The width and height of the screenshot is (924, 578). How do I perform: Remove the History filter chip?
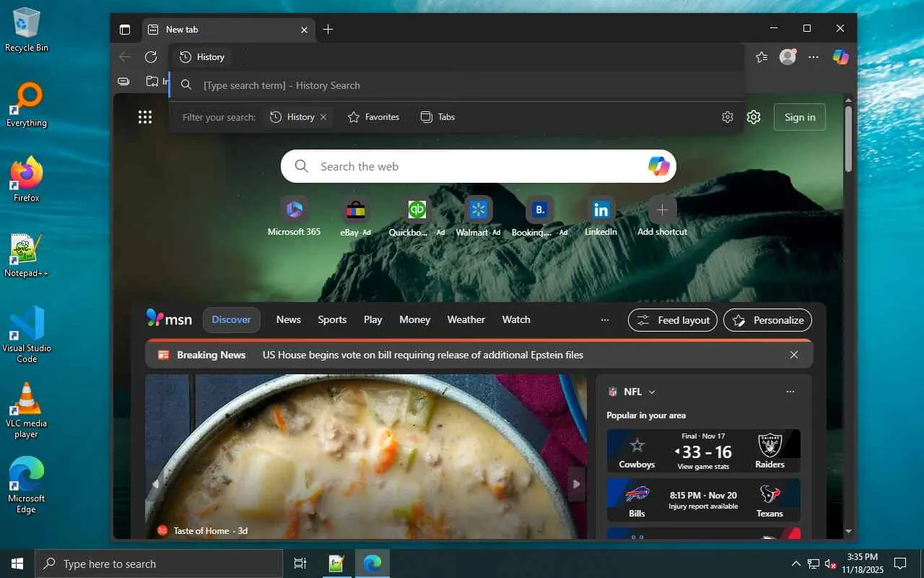point(323,117)
